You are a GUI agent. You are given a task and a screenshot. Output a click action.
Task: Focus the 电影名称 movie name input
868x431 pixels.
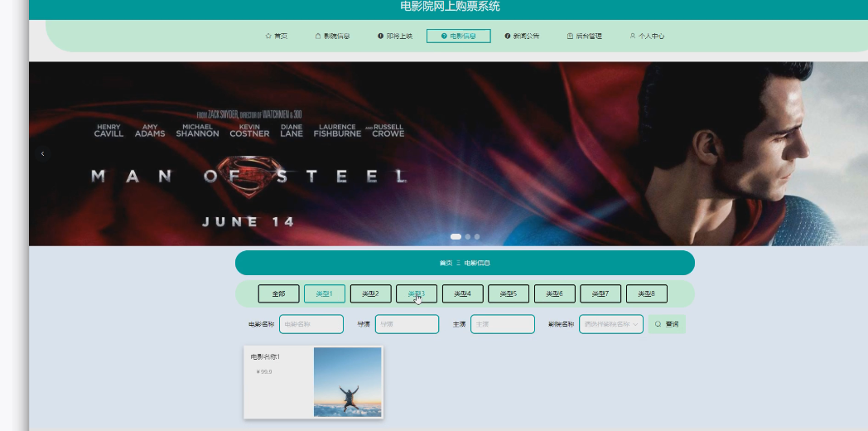pos(311,324)
